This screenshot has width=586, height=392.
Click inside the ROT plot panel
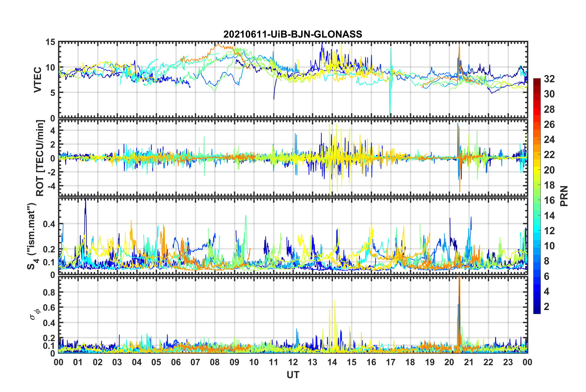(293, 158)
